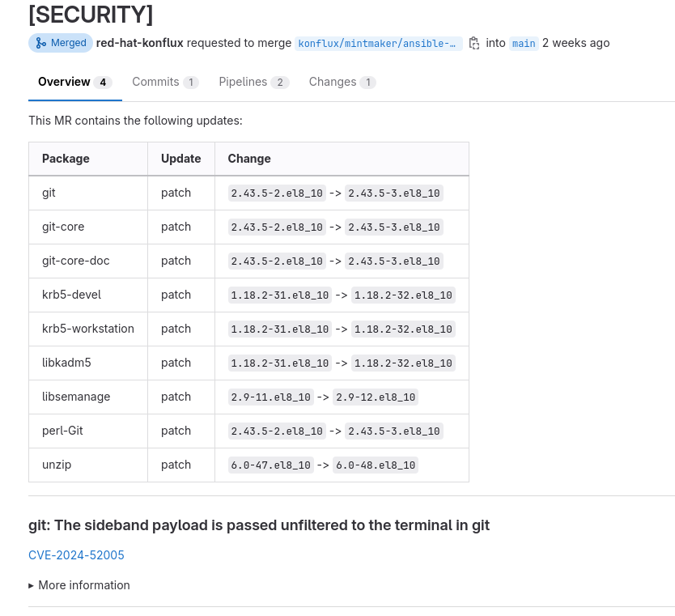Click the Merged status badge icon
Screen dimensions: 675x616
click(x=40, y=43)
